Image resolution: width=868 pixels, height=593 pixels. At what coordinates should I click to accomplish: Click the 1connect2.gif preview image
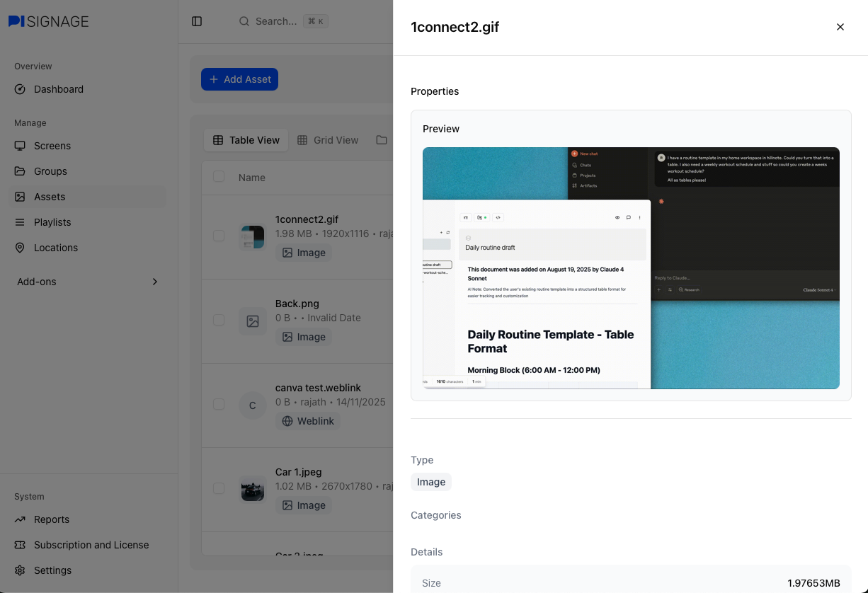point(630,267)
